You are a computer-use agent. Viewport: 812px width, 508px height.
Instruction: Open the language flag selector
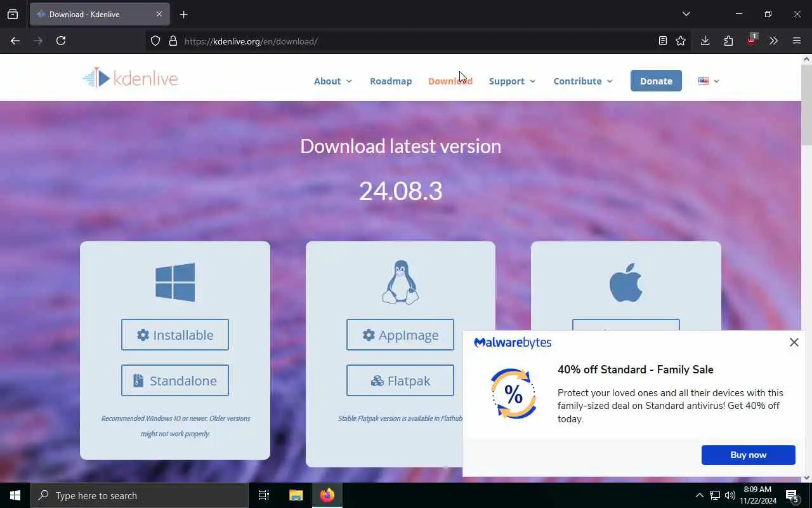coord(709,81)
